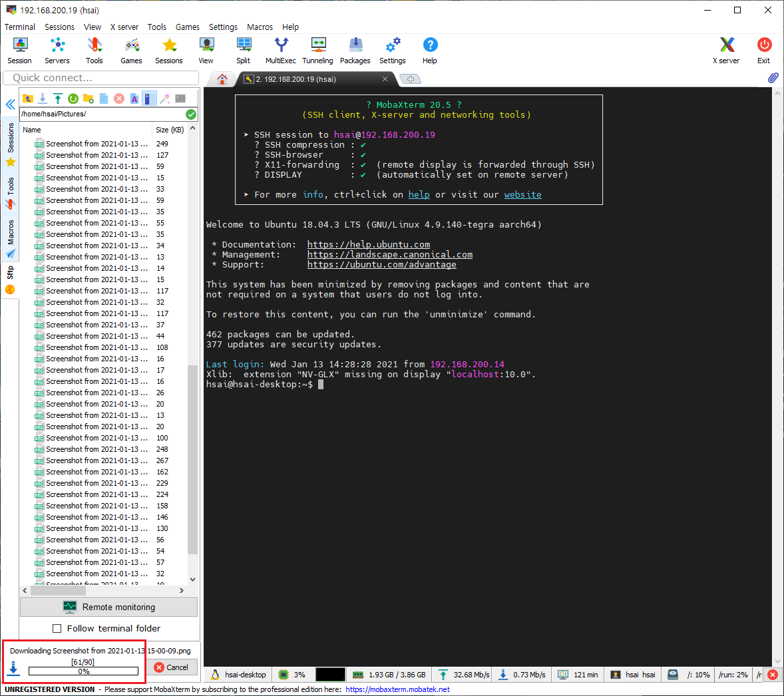Select the Sftp sidebar tab

click(11, 280)
